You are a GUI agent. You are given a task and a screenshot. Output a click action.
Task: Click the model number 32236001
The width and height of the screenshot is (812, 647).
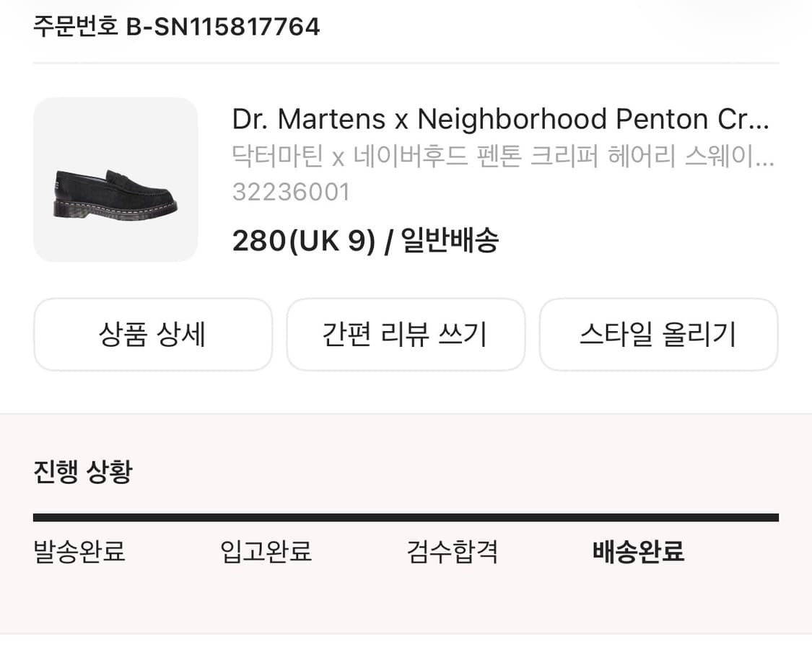point(291,191)
